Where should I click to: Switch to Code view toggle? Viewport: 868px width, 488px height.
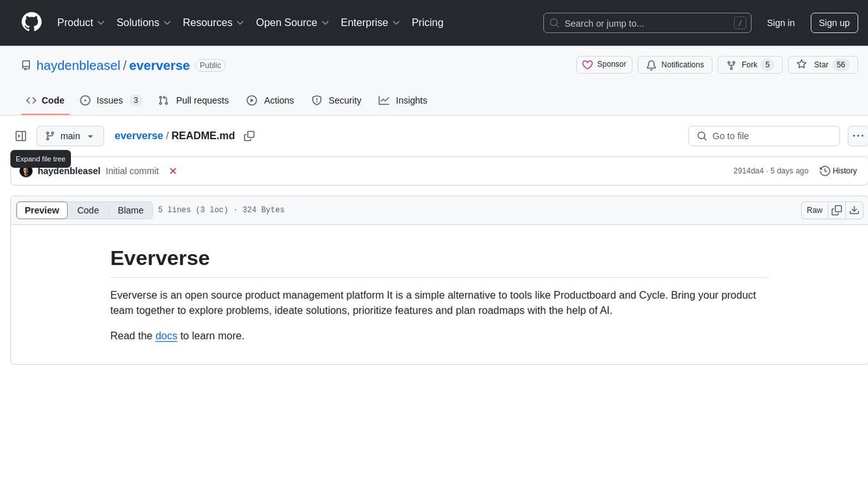point(88,210)
